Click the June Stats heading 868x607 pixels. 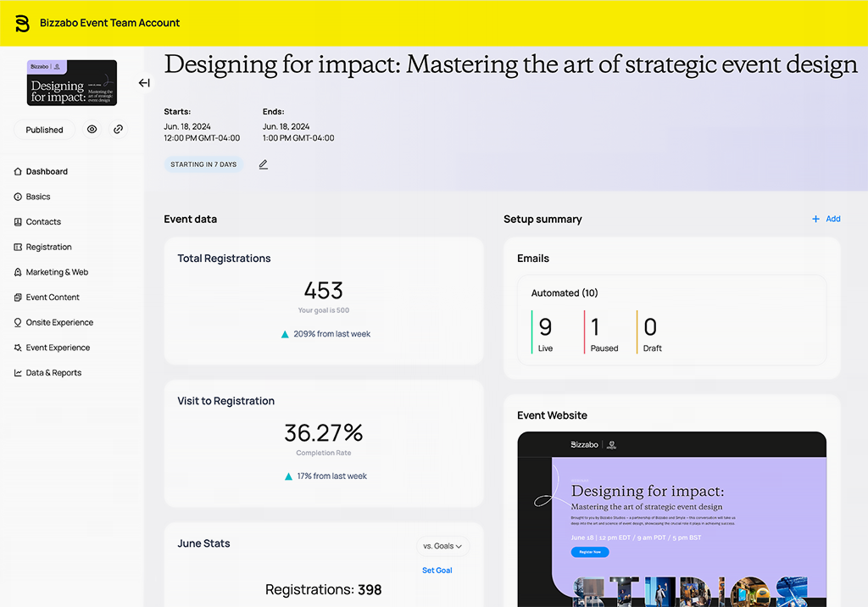coord(203,543)
